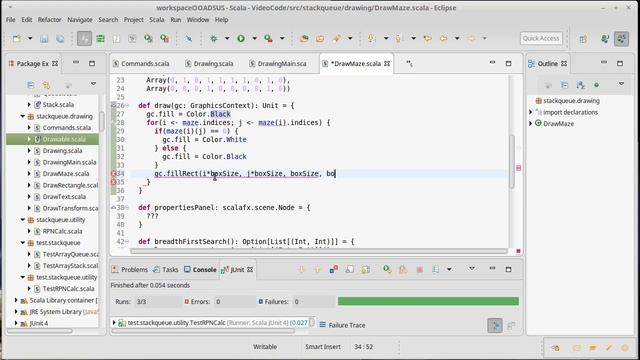
Task: Click Collapse All in Package Explorer
Action: pos(31,85)
